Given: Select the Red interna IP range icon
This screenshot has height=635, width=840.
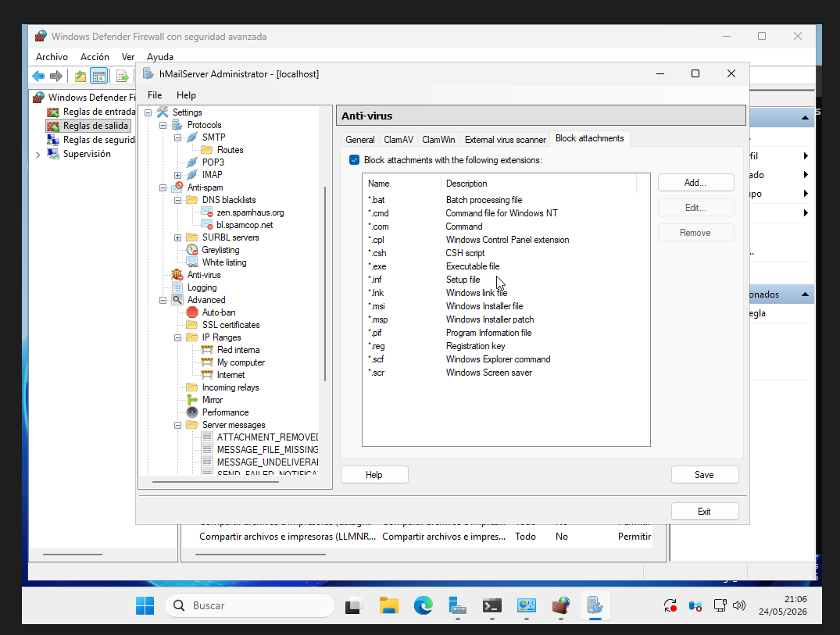Looking at the screenshot, I should [x=207, y=350].
